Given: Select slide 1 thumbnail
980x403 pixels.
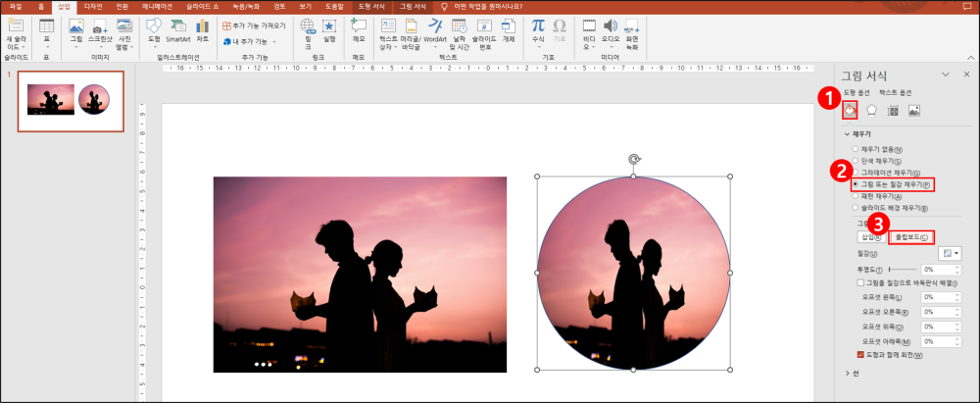Looking at the screenshot, I should point(71,101).
